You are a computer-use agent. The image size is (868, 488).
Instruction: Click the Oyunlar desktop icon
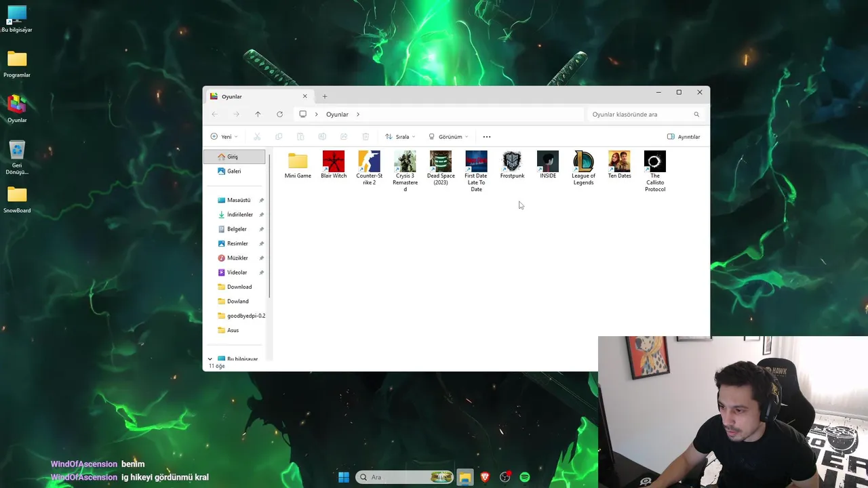(x=17, y=109)
